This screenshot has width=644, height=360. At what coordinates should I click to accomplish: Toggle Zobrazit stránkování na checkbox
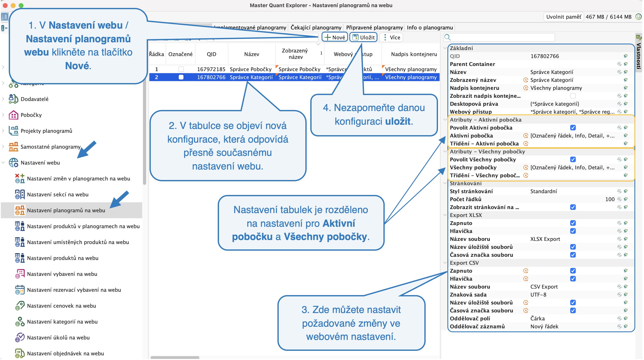point(573,207)
